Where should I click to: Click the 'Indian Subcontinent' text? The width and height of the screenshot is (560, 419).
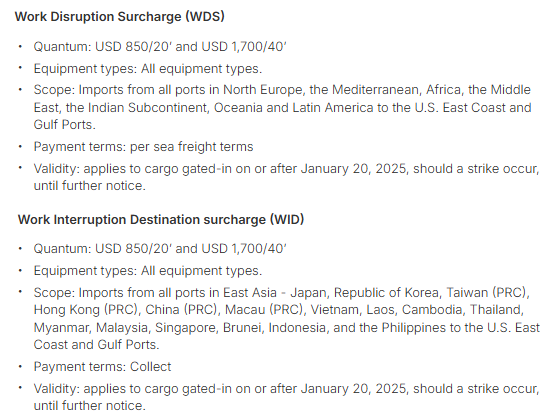[x=148, y=108]
